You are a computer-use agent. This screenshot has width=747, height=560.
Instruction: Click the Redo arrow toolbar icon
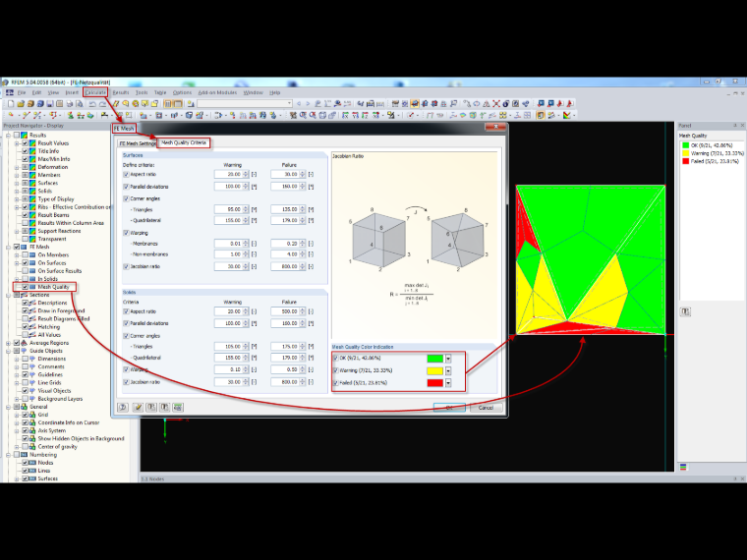102,103
